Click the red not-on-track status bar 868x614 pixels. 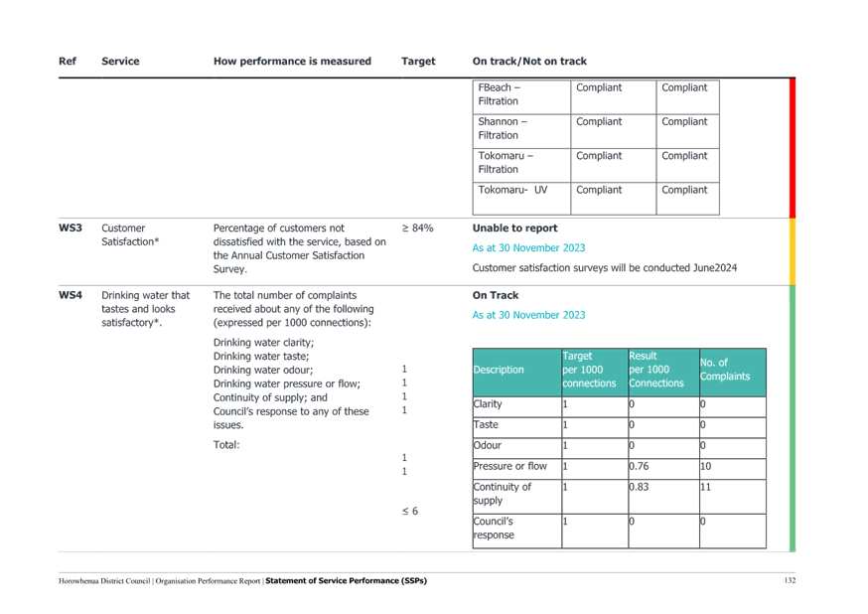click(793, 148)
